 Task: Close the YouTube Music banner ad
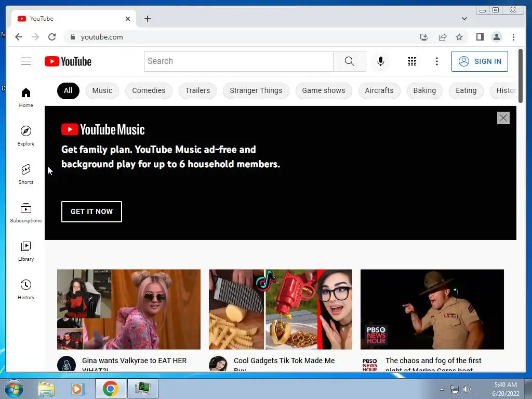point(503,118)
